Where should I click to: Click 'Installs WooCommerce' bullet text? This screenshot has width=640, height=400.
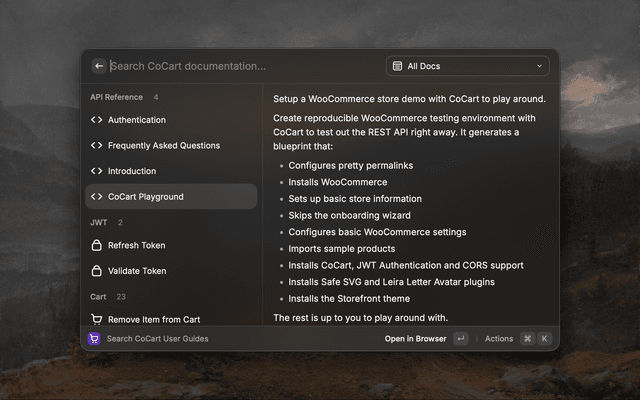tap(338, 182)
